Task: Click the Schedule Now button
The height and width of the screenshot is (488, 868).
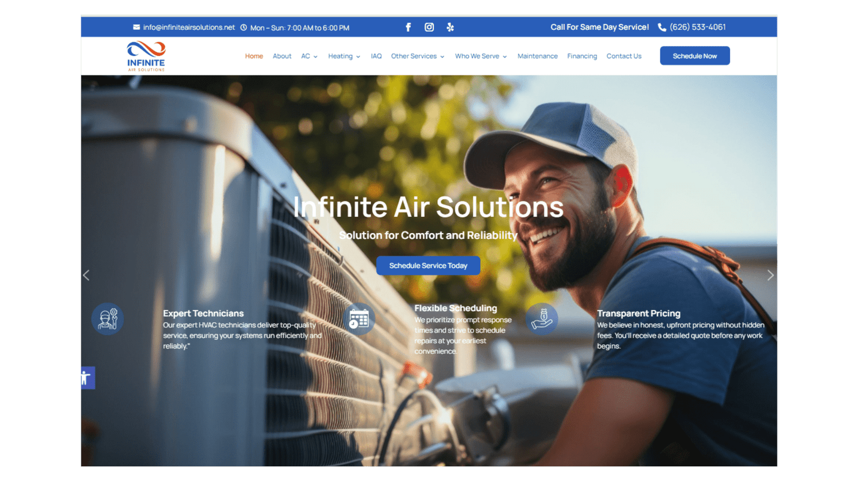Action: (694, 56)
